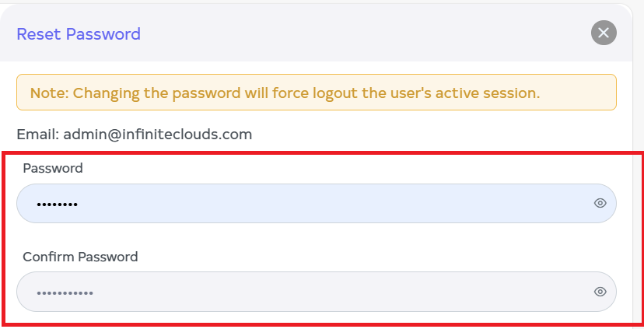Click the gray X icon in header
The image size is (644, 329).
[604, 33]
